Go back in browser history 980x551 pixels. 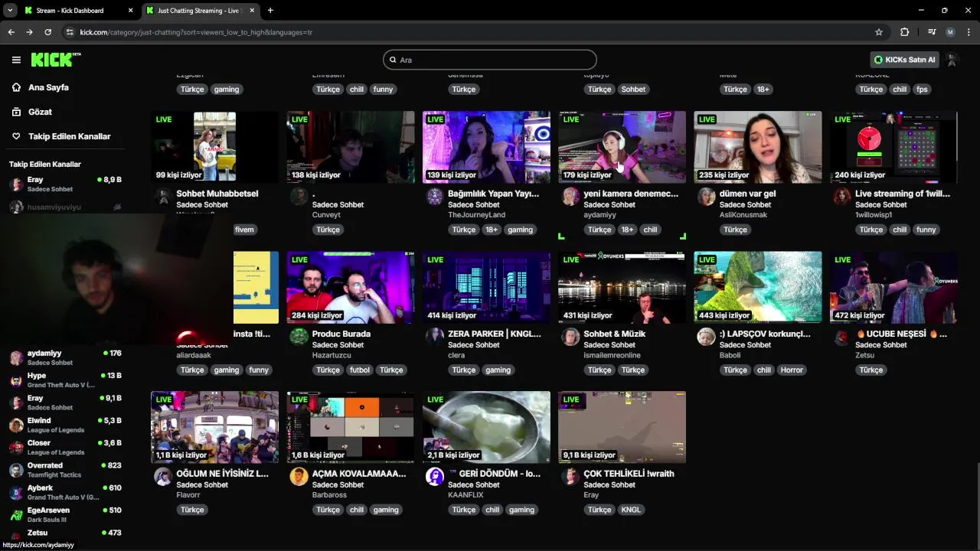click(x=11, y=32)
